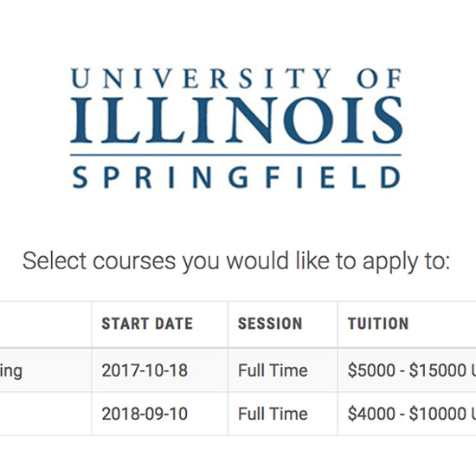Click the $5000 - $15000 tuition cell
Image resolution: width=476 pixels, height=476 pixels.
tap(407, 370)
